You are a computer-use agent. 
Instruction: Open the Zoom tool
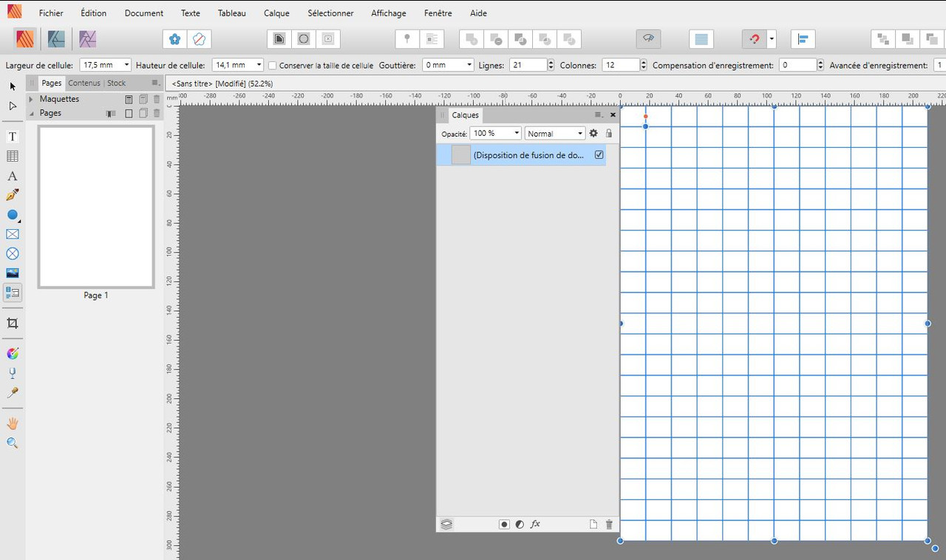click(12, 443)
